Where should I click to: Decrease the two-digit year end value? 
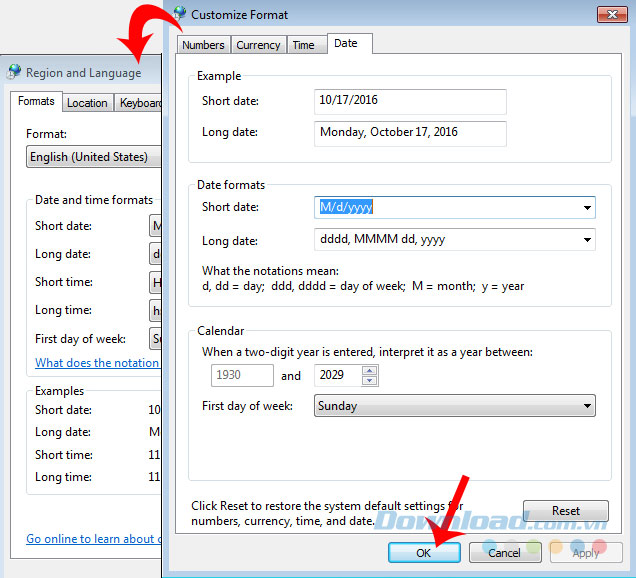[x=370, y=380]
